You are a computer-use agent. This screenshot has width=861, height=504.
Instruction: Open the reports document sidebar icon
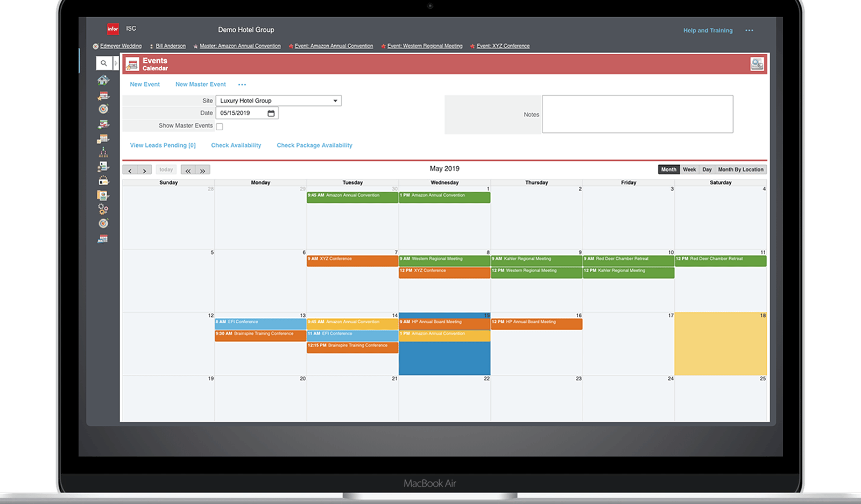(103, 195)
